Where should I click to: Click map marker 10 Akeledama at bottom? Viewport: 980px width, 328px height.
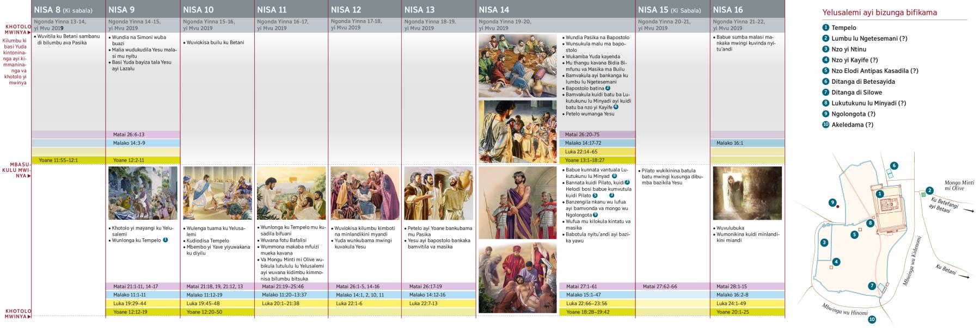tap(872, 320)
